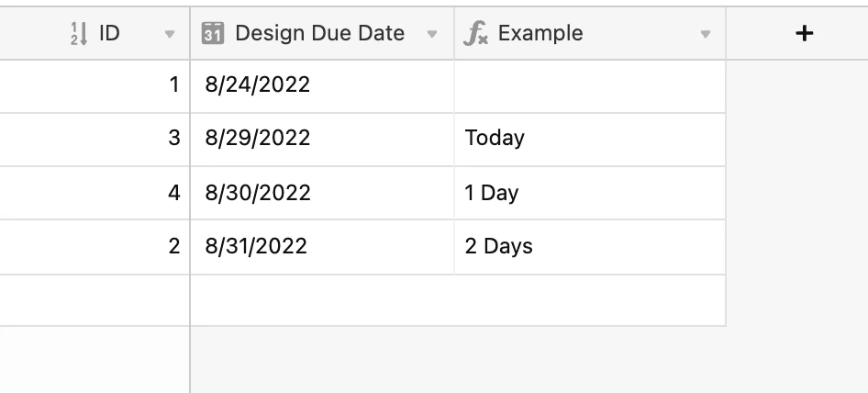Screen dimensions: 868x393
Task: Select the ID column header label
Action: pyautogui.click(x=109, y=33)
